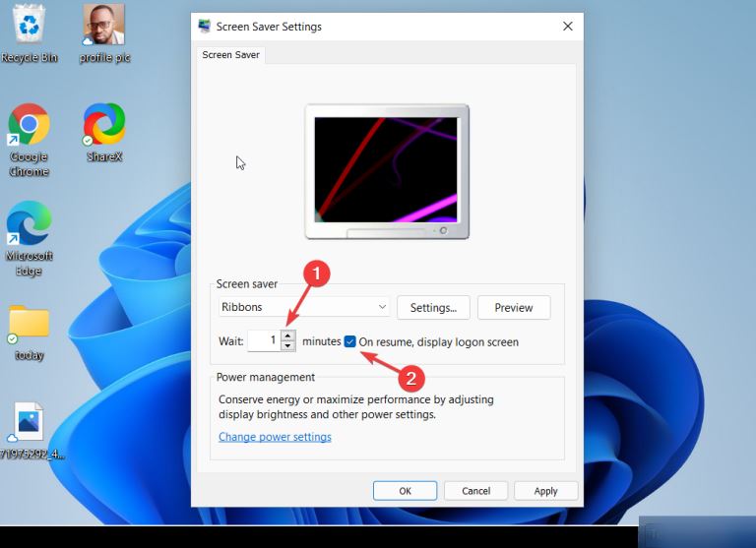Toggle 'On resume, display logon screen' checkbox

pos(350,341)
